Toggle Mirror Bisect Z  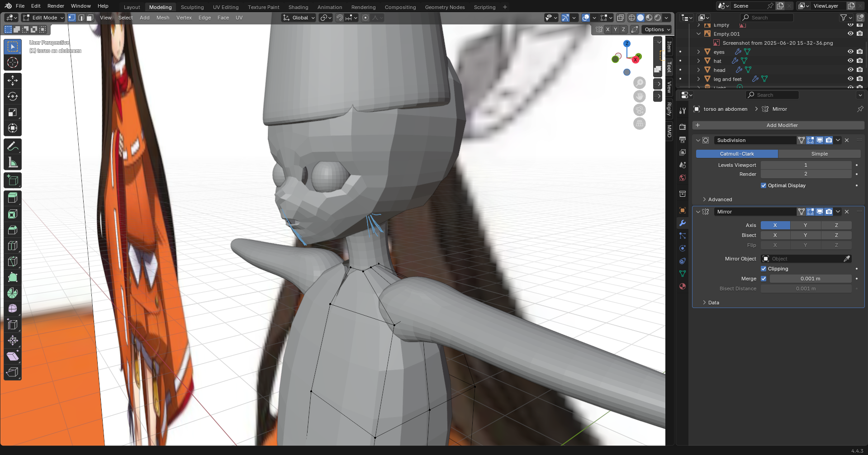point(836,235)
